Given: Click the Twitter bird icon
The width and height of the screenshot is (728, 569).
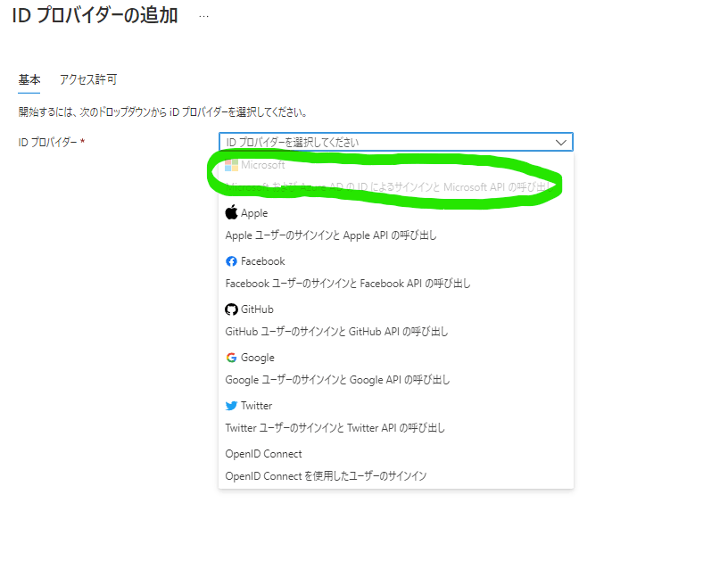Looking at the screenshot, I should click(x=231, y=406).
